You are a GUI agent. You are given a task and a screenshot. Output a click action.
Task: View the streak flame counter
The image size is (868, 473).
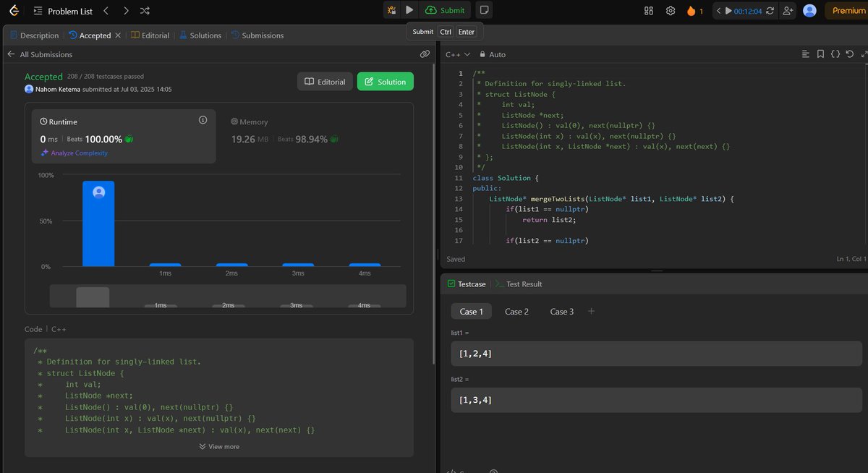tap(694, 11)
